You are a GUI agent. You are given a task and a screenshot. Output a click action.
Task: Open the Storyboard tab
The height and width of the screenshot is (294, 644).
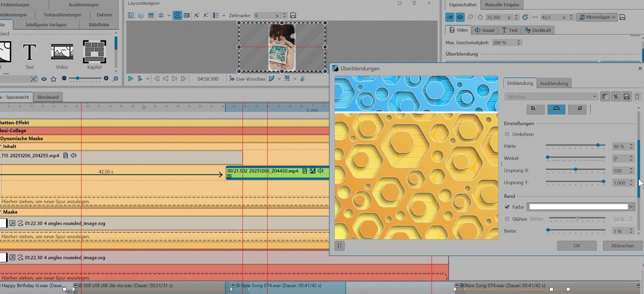click(x=48, y=97)
